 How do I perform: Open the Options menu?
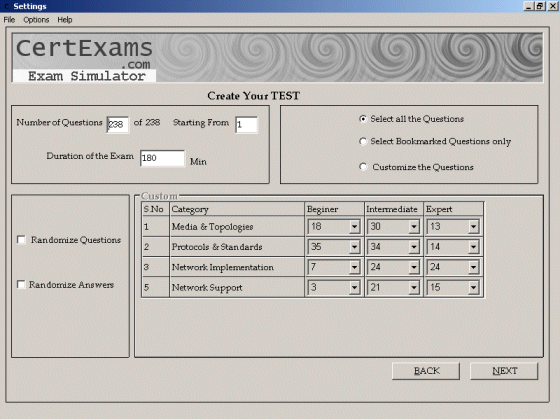point(36,20)
